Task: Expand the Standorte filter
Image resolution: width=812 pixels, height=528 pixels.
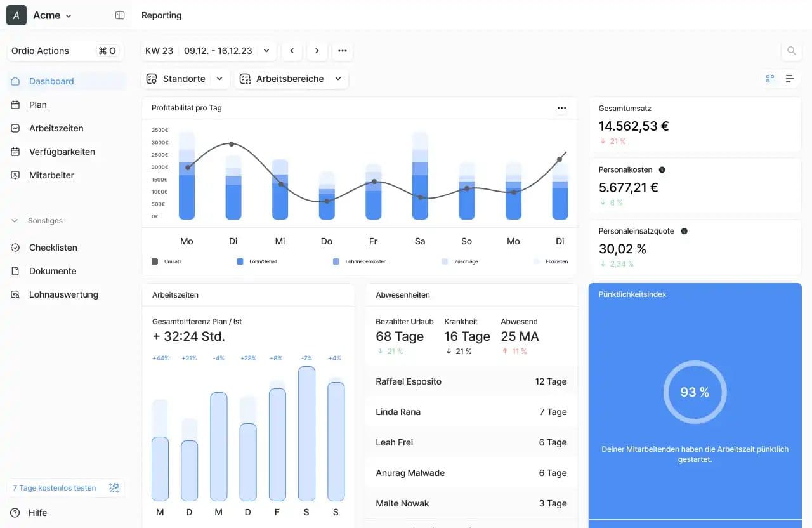Action: (185, 79)
